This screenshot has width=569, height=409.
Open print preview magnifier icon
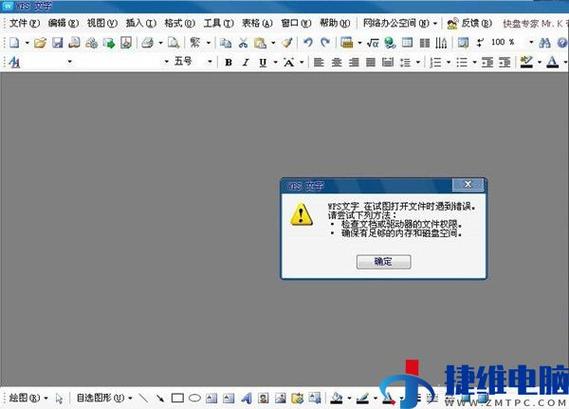(173, 43)
